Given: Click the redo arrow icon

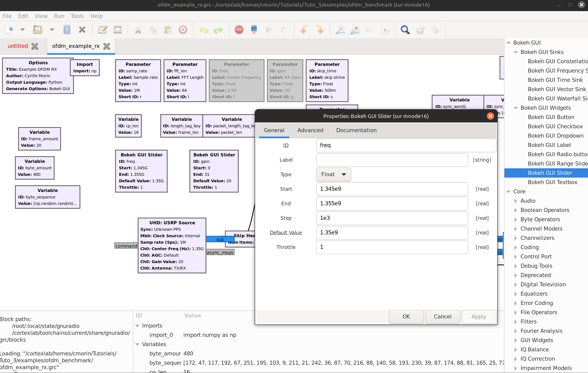Looking at the screenshot, I should 218,30.
